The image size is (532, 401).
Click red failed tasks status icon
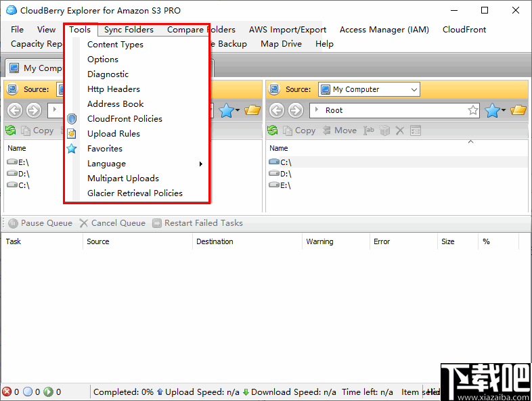tap(7, 392)
